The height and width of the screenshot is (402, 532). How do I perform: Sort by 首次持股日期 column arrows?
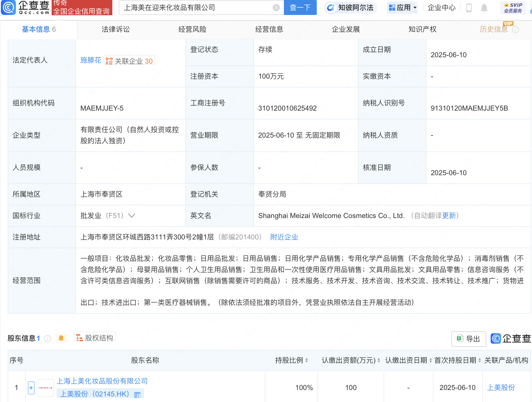click(480, 360)
